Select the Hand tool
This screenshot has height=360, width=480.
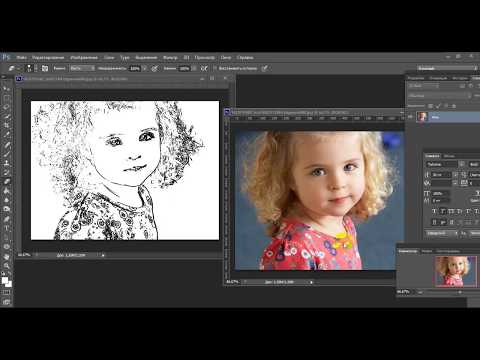coord(6,257)
